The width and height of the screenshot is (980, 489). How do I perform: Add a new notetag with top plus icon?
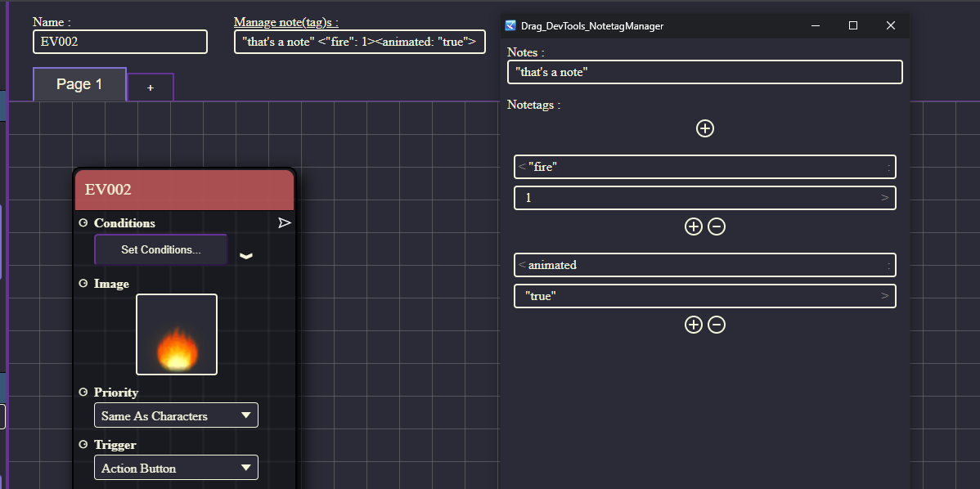click(705, 128)
